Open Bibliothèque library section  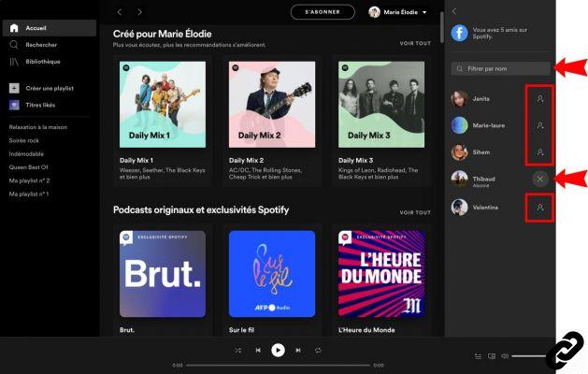point(43,62)
